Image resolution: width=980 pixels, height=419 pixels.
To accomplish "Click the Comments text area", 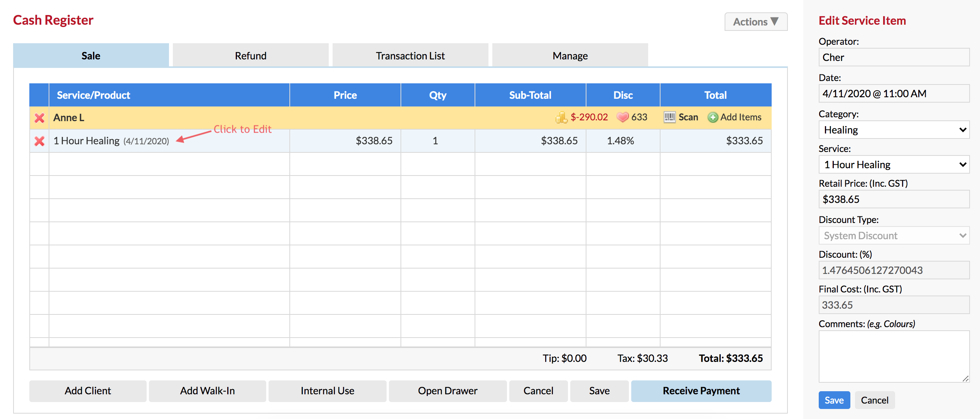I will pyautogui.click(x=894, y=356).
